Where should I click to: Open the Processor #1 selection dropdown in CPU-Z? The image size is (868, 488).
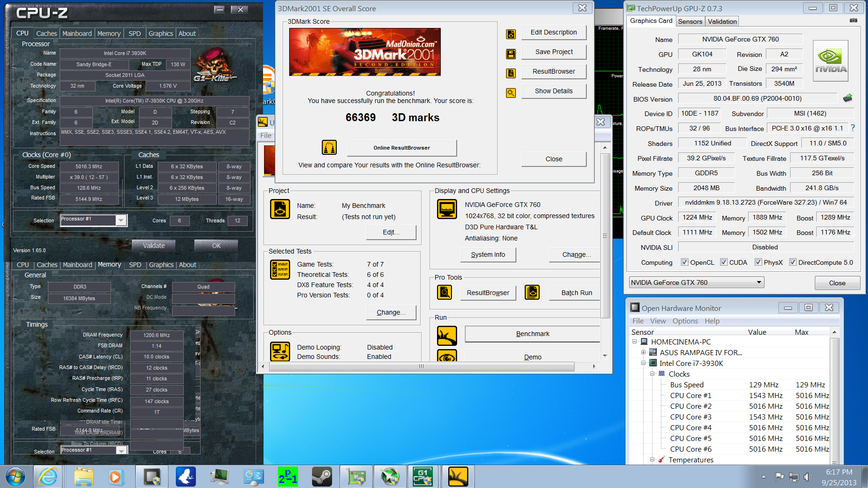[94, 220]
